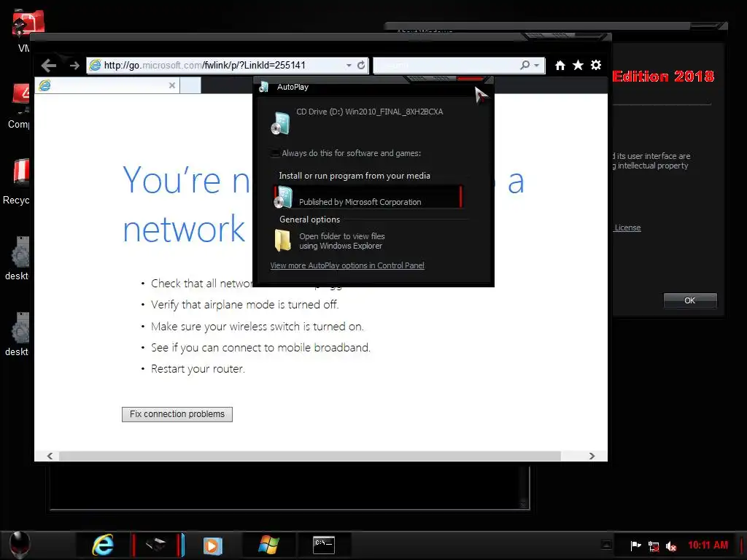The image size is (747, 560).
Task: Open command prompt taskbar icon
Action: 324,545
